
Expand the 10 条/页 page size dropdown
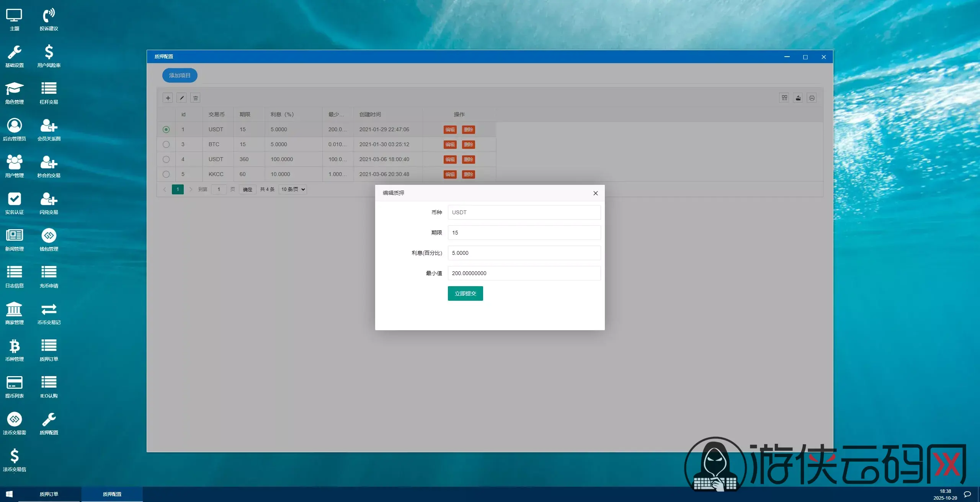(293, 189)
